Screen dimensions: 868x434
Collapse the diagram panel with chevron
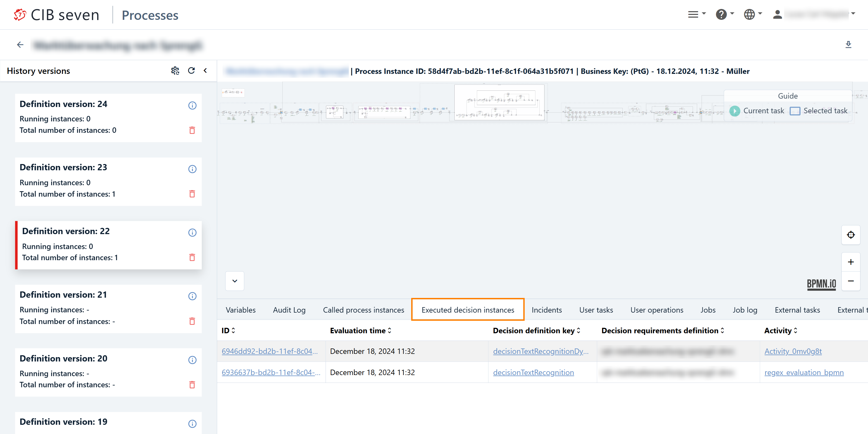click(x=235, y=281)
